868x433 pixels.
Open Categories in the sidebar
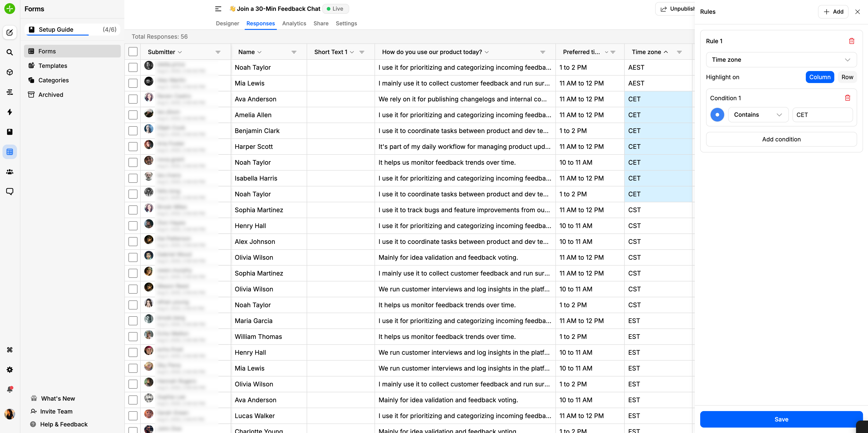pyautogui.click(x=72, y=80)
